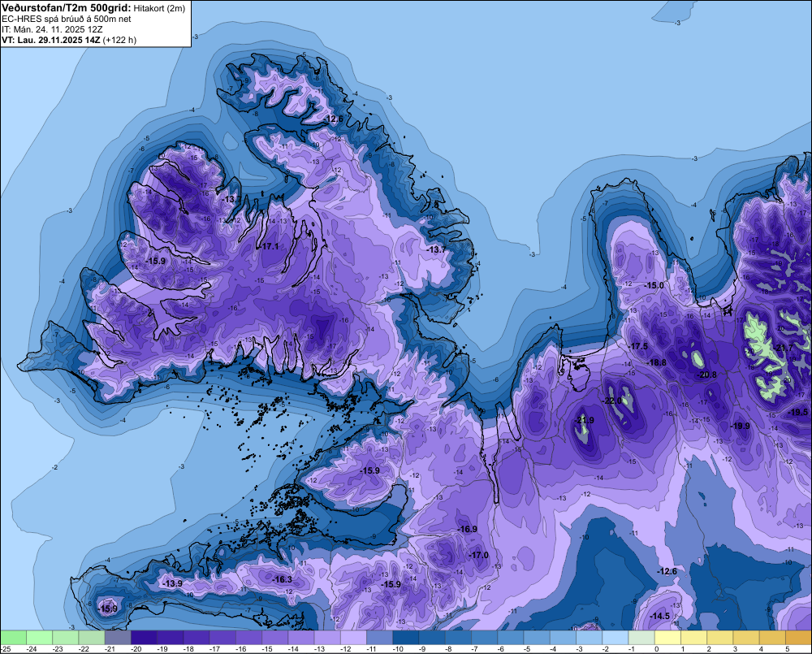The width and height of the screenshot is (812, 654).
Task: Click the light green legend swatch above -25
Action: point(13,638)
